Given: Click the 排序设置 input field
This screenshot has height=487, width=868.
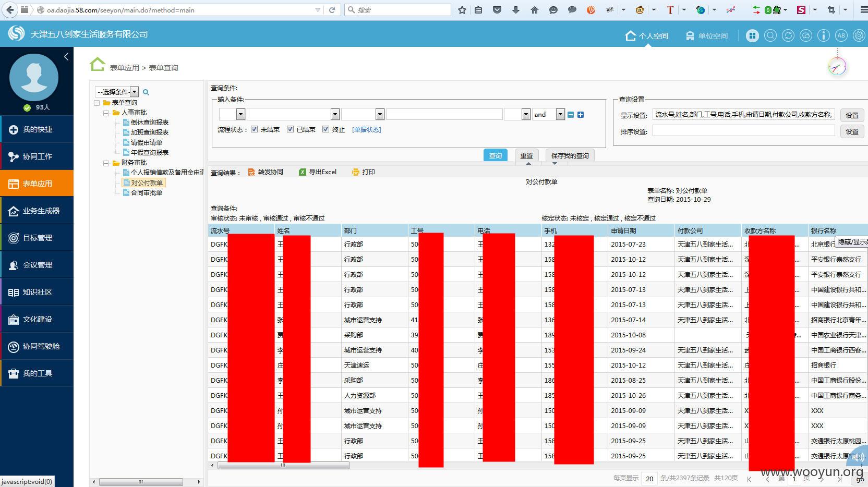Looking at the screenshot, I should click(x=743, y=131).
